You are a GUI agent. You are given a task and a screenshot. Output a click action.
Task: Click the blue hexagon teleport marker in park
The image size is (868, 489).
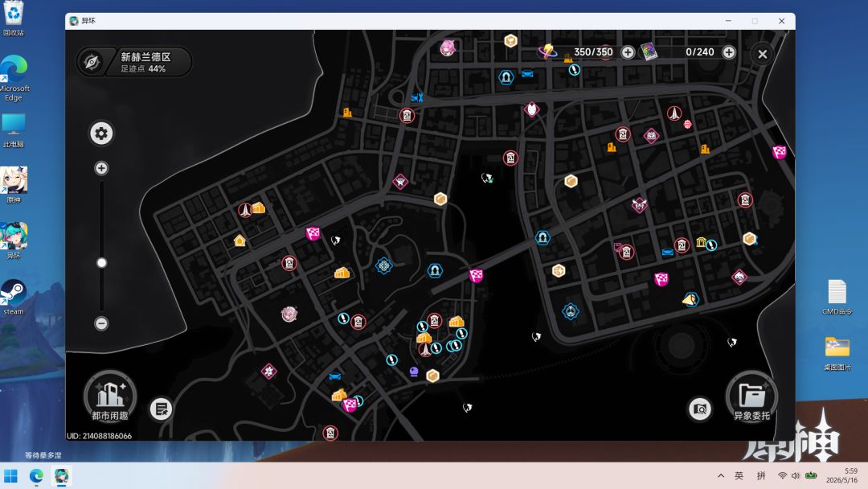(383, 266)
